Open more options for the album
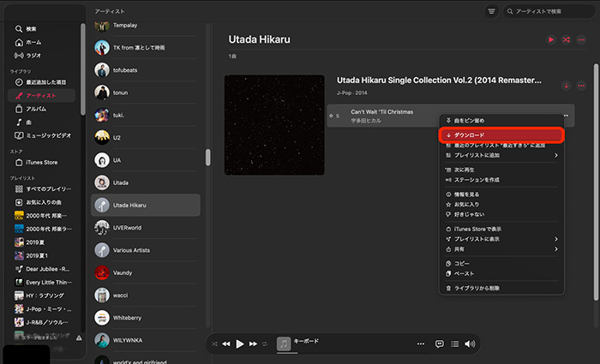600x364 pixels. (x=581, y=86)
